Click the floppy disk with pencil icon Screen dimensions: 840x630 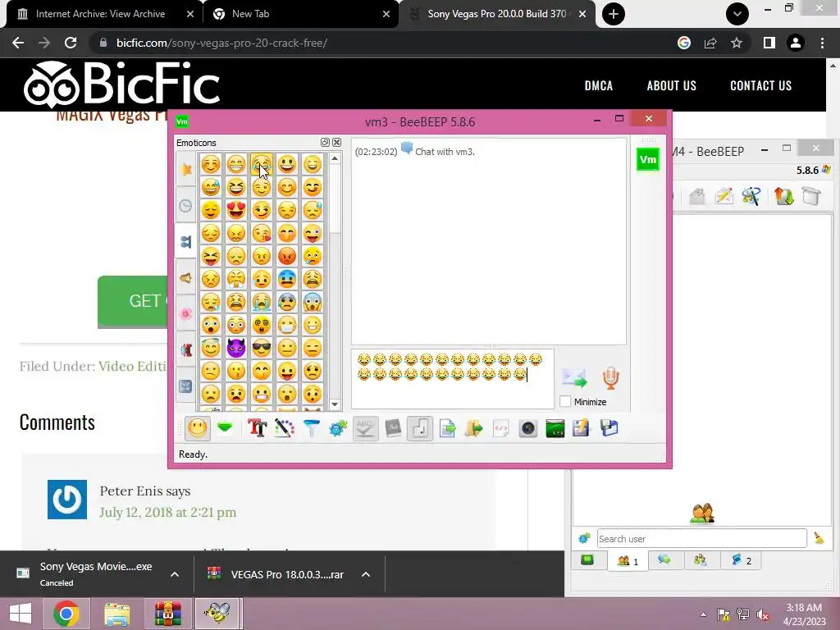(x=582, y=428)
